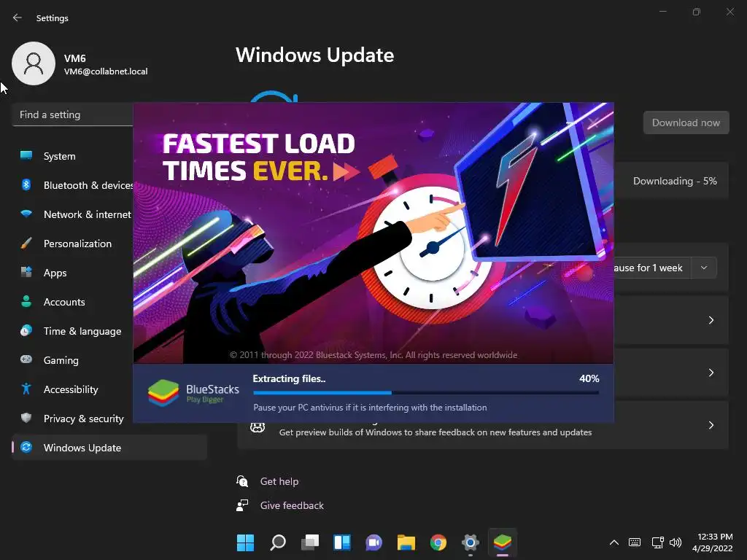Click the Give feedback icon
The height and width of the screenshot is (560, 747).
coord(242,505)
